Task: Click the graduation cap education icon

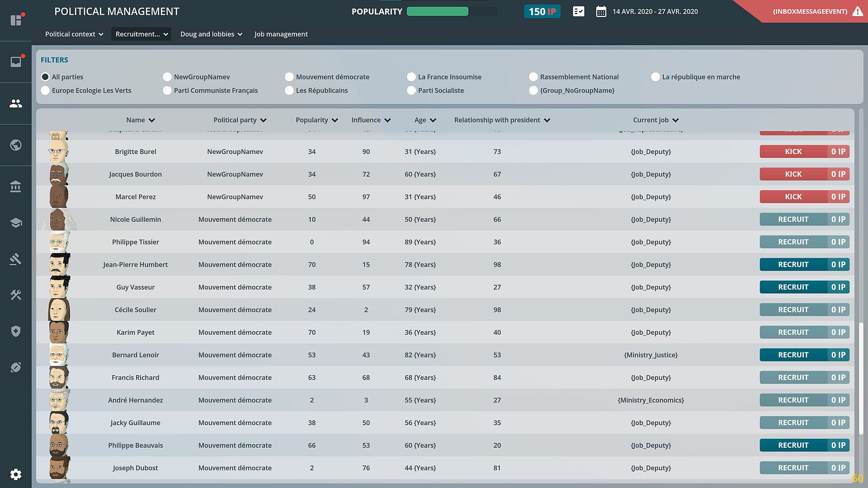Action: coord(16,223)
